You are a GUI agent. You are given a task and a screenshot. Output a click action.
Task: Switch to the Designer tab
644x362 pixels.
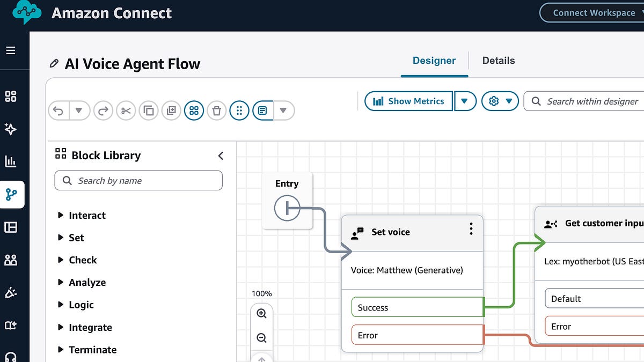[x=434, y=61]
